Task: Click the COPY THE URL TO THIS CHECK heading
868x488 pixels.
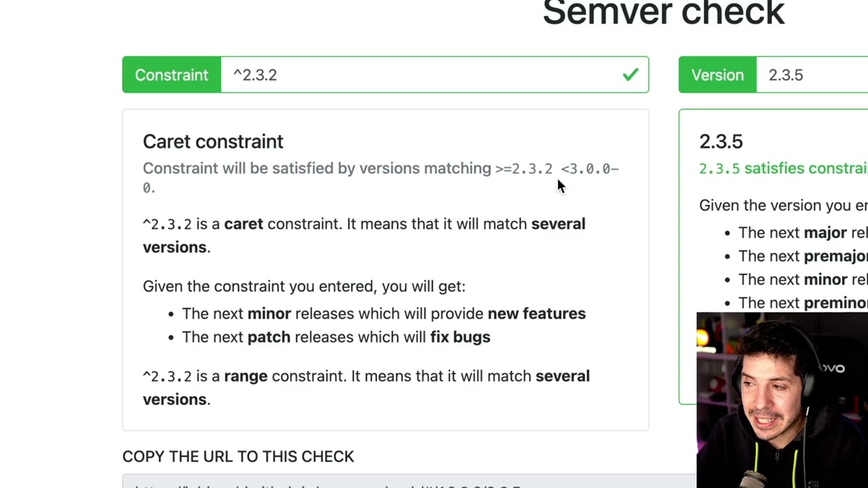Action: tap(238, 456)
